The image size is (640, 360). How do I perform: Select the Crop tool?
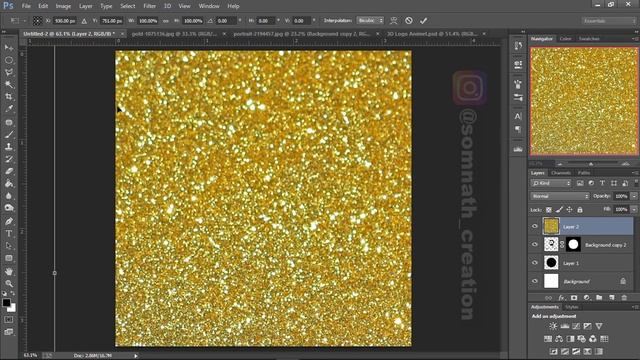(9, 97)
